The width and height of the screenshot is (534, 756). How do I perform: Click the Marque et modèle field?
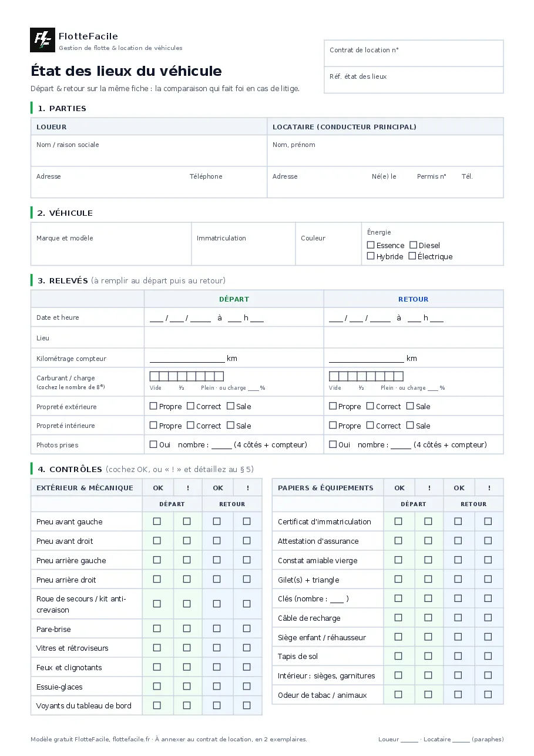pyautogui.click(x=111, y=244)
